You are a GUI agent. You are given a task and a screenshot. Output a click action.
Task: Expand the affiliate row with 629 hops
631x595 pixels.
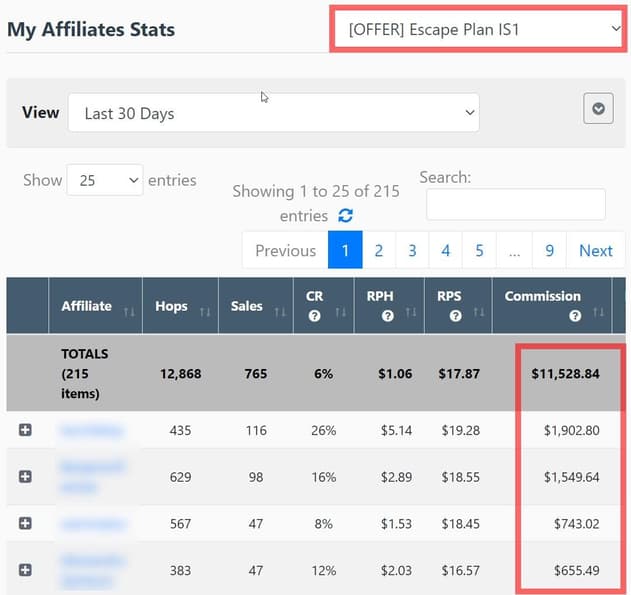pos(25,477)
